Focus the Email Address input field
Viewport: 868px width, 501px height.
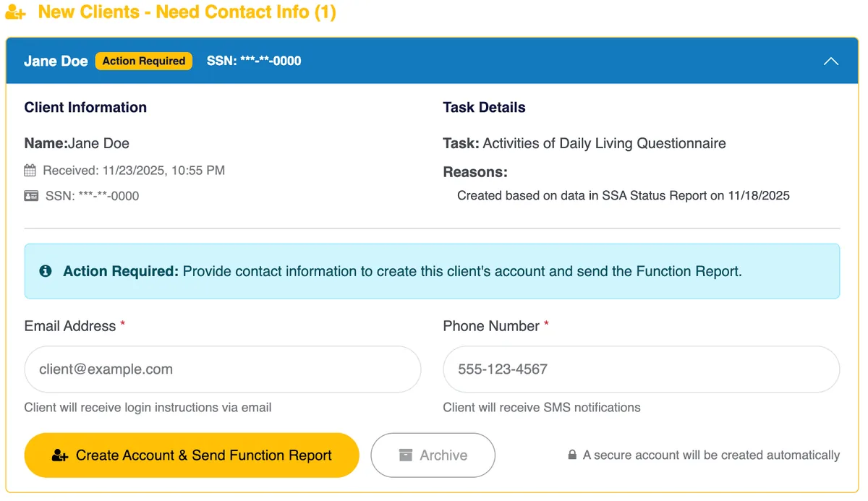click(222, 369)
